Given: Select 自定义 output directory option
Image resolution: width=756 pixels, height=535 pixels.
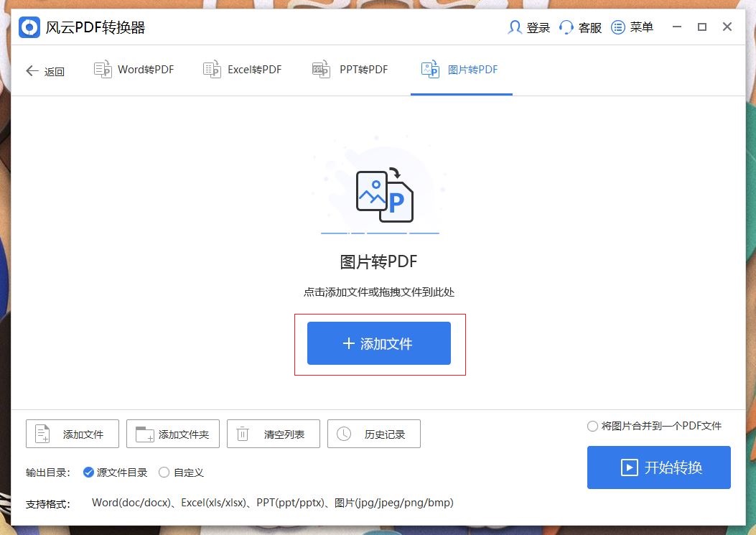Looking at the screenshot, I should click(x=164, y=473).
